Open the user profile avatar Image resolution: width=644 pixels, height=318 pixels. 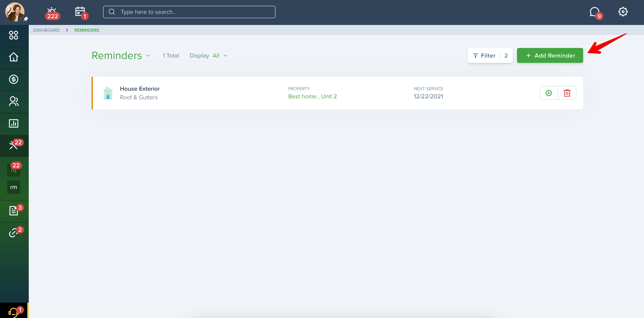tap(15, 12)
